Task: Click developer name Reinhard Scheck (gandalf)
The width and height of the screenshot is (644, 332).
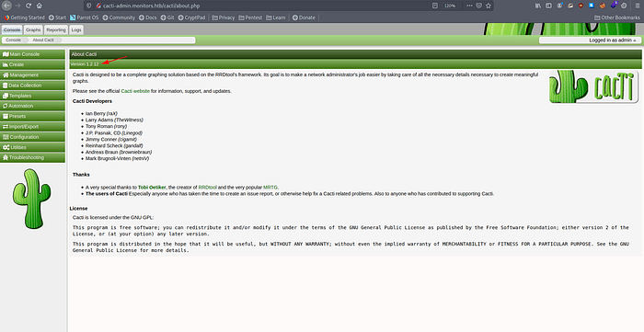Action: click(114, 145)
